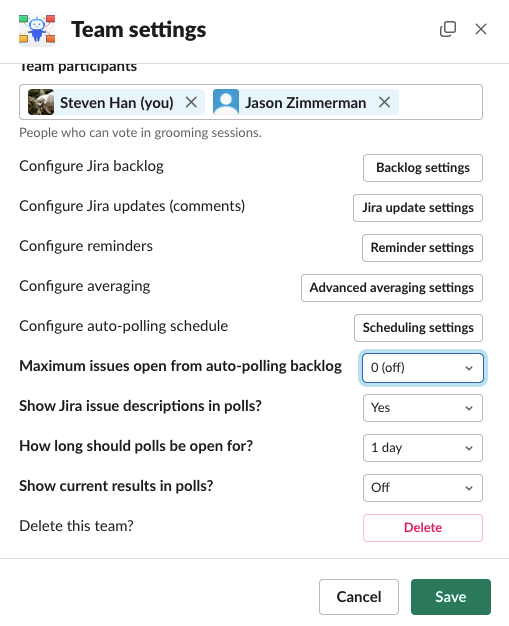Remove Steven Han from participants
This screenshot has height=626, width=509.
[191, 102]
